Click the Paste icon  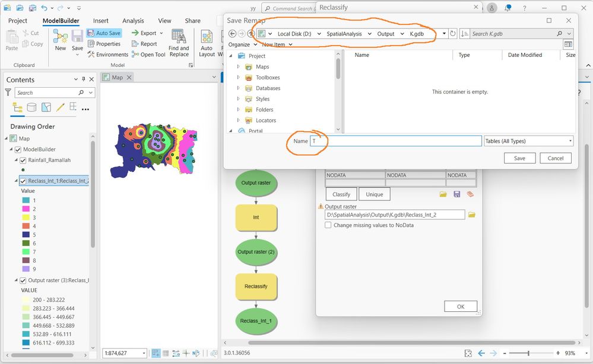click(x=12, y=37)
